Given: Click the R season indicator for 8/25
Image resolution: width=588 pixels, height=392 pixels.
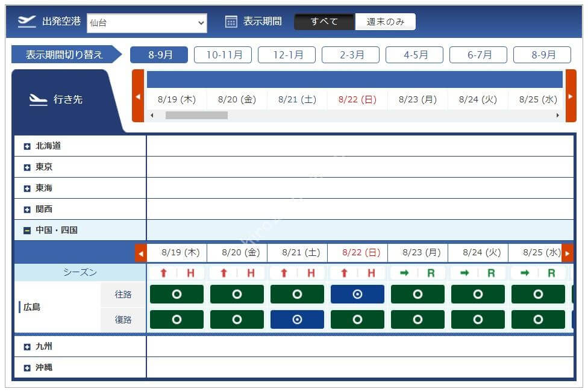Looking at the screenshot, I should click(x=551, y=273).
